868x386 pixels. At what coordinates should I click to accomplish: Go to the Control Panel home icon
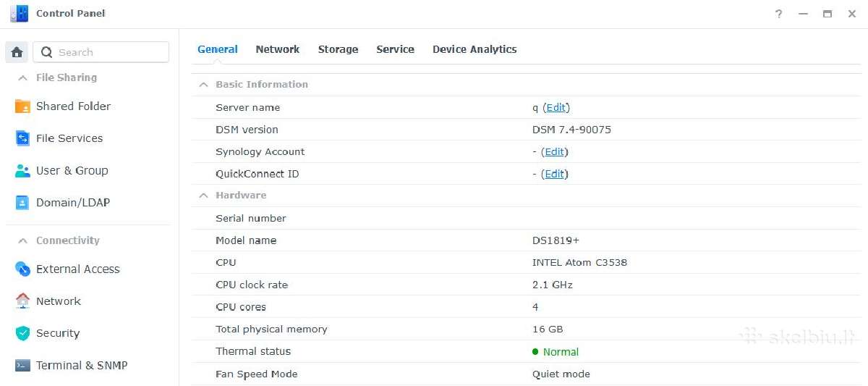coord(17,52)
